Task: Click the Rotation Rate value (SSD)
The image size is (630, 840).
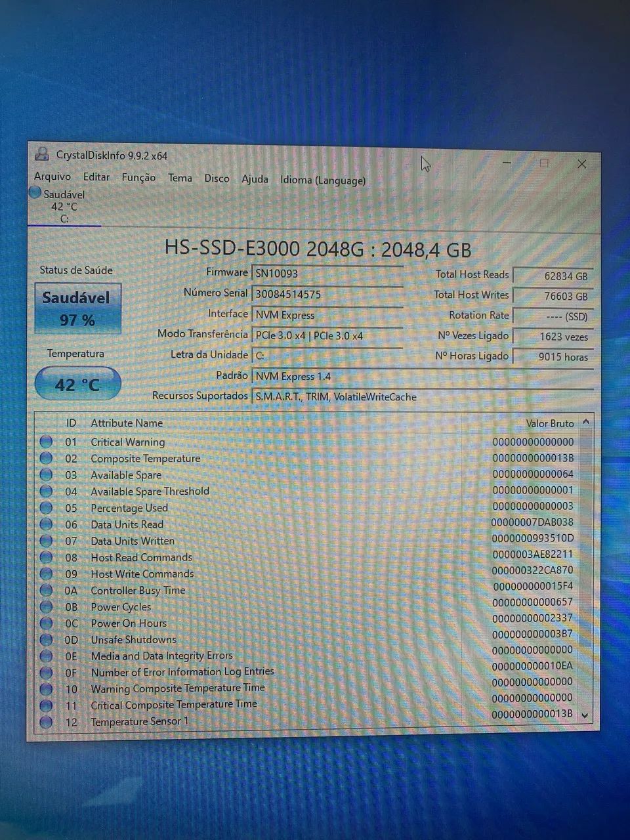Action: click(553, 316)
